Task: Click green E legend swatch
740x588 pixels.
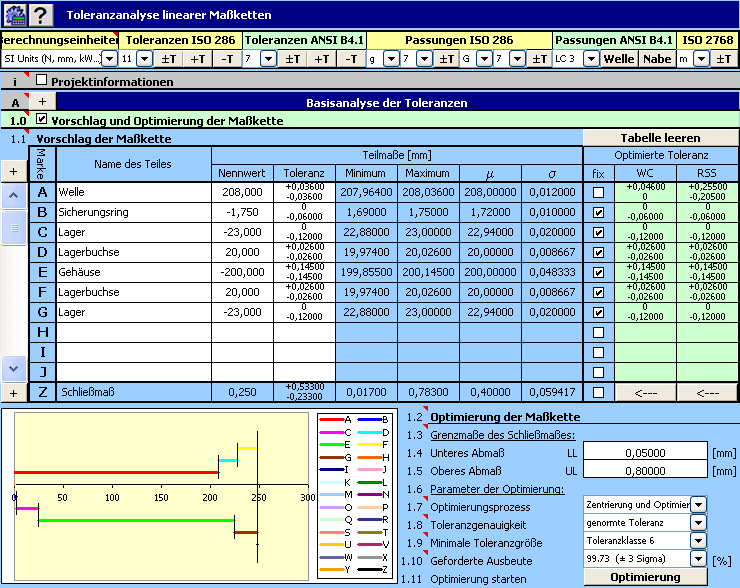Action: (x=332, y=444)
